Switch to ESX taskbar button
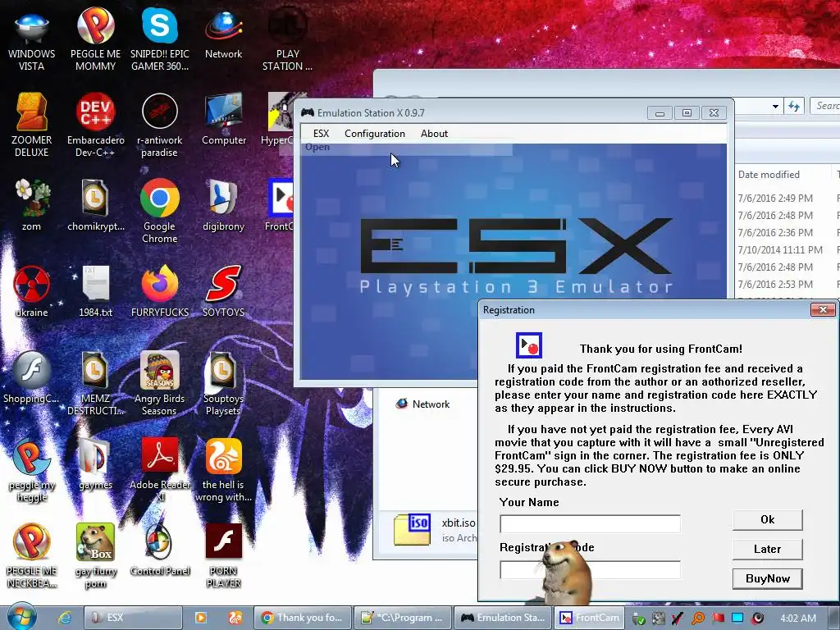This screenshot has width=840, height=630. (134, 618)
